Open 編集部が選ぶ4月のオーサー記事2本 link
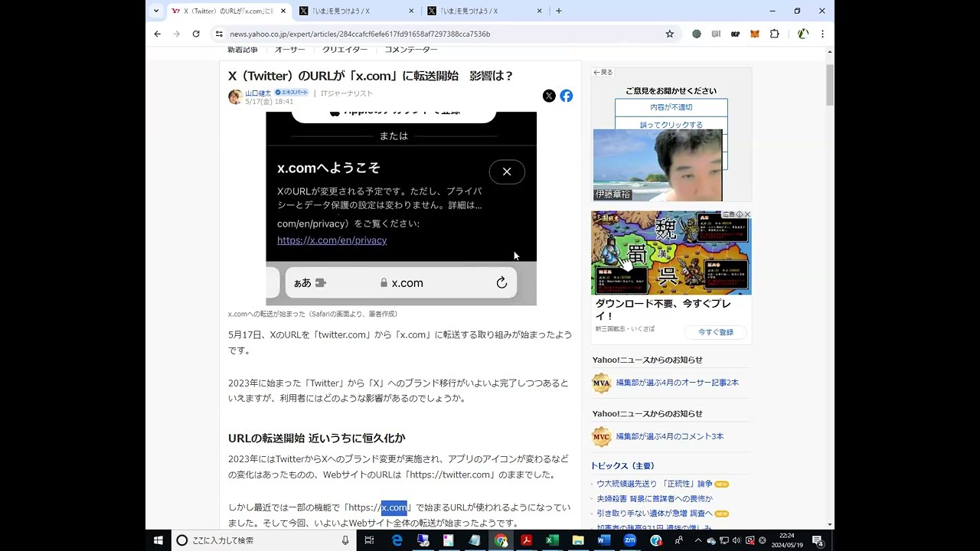Image resolution: width=980 pixels, height=551 pixels. 678,383
